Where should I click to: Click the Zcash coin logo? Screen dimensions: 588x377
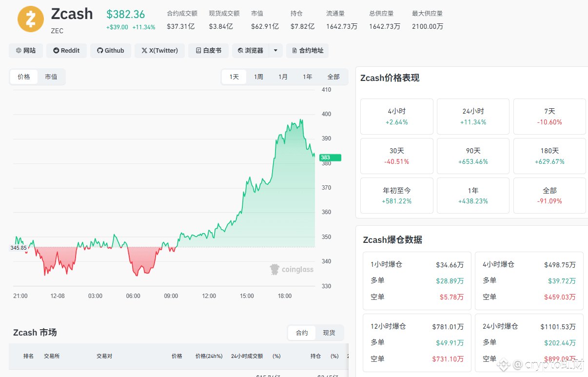click(31, 19)
